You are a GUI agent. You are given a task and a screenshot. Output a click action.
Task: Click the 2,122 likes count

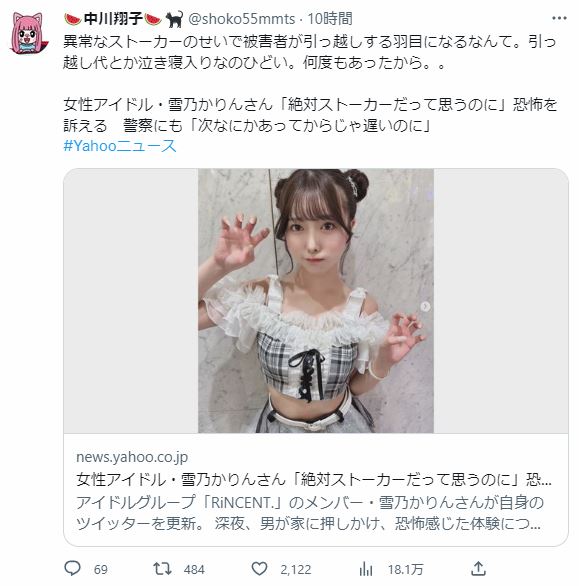tap(296, 570)
